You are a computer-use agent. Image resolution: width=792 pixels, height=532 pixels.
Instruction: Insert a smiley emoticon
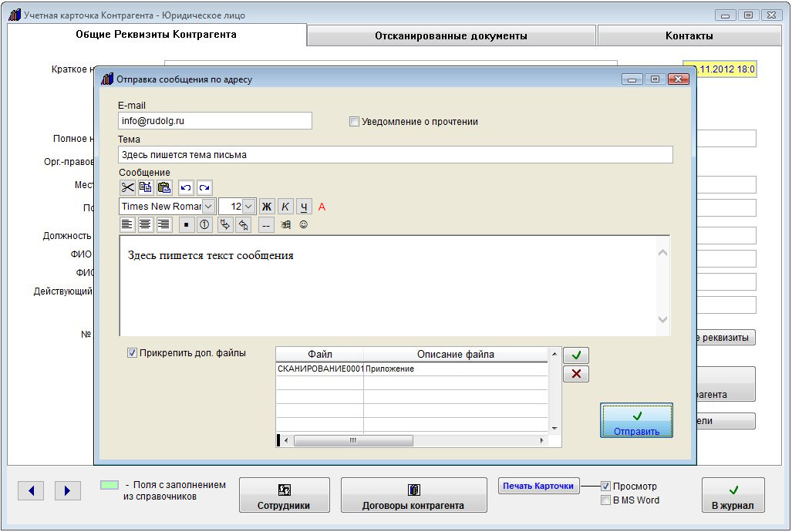pyautogui.click(x=303, y=225)
